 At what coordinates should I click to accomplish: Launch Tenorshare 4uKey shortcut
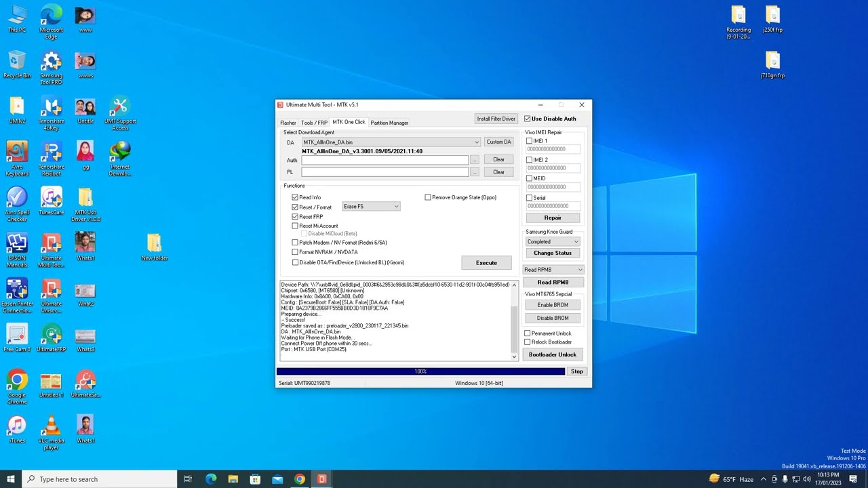[x=51, y=113]
